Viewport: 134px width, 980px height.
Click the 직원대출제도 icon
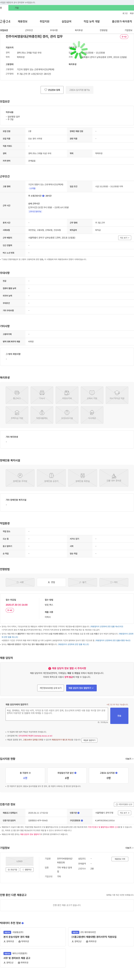click(x=42, y=415)
